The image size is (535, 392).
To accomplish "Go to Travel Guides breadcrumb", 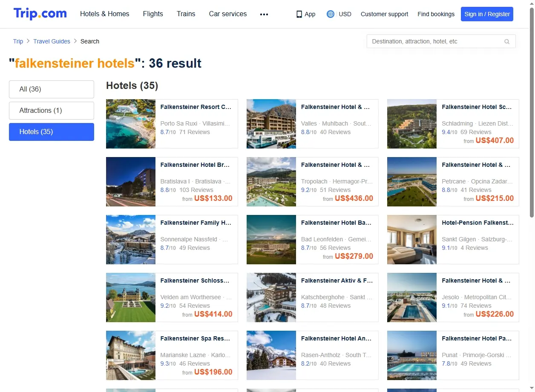I will pyautogui.click(x=52, y=41).
